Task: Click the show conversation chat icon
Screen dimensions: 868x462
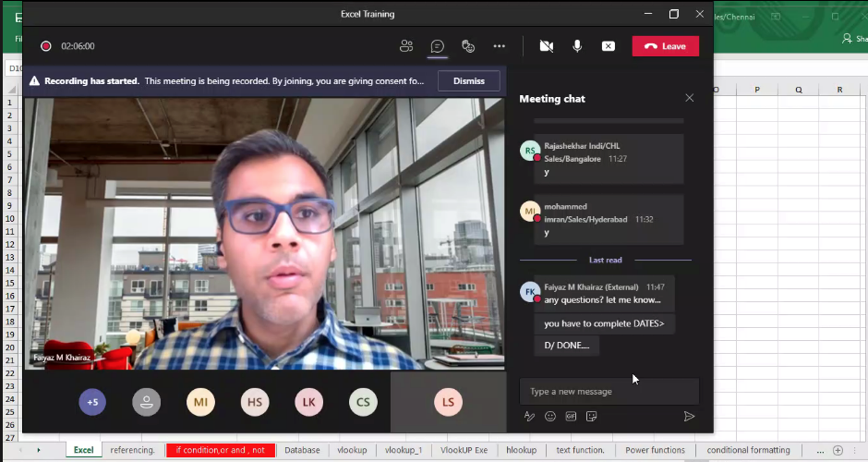Action: 438,46
